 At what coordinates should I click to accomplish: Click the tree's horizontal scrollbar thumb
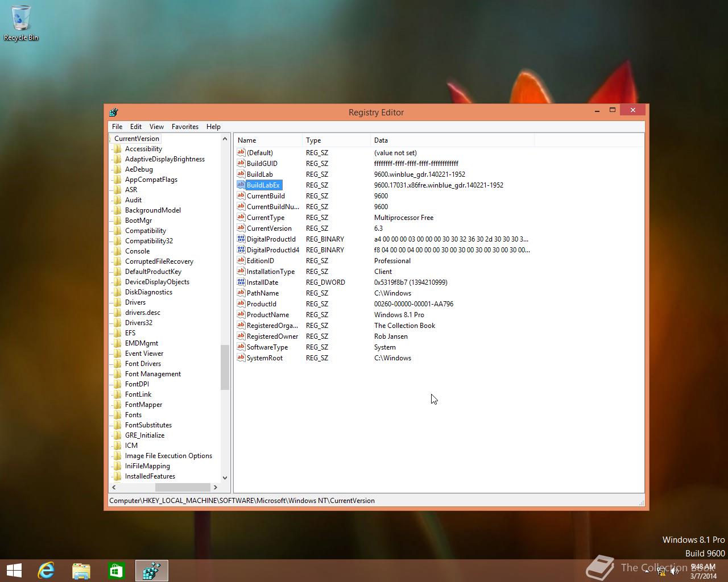tap(183, 487)
